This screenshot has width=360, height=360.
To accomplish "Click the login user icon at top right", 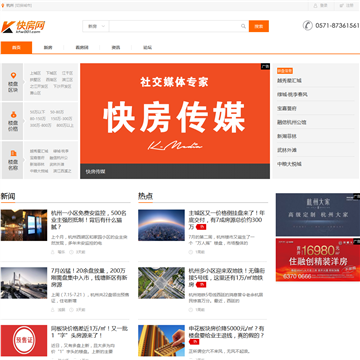I will click(x=315, y=5).
